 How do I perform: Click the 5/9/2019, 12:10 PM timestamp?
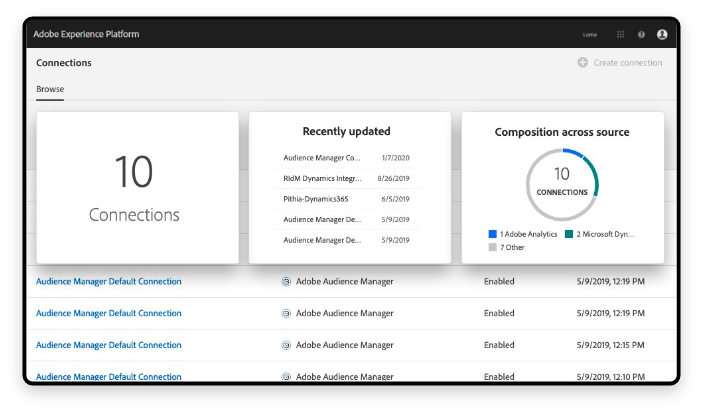tap(611, 377)
